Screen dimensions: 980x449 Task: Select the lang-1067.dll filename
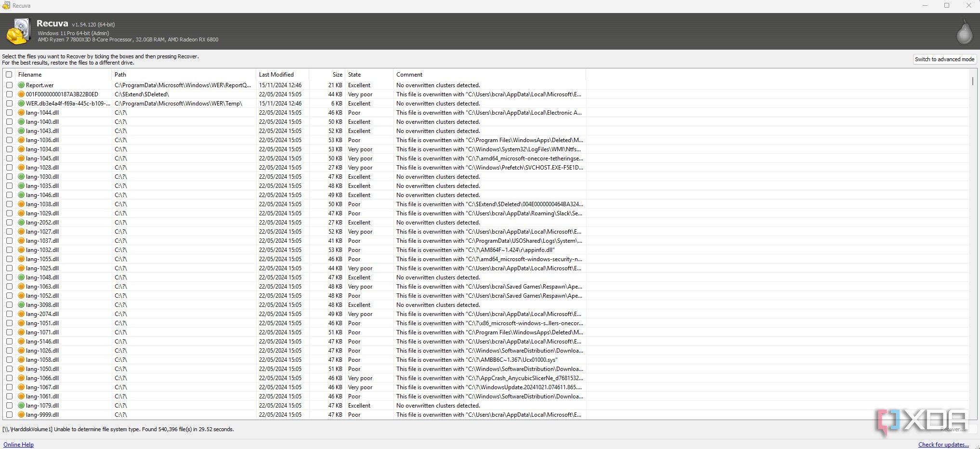[42, 387]
